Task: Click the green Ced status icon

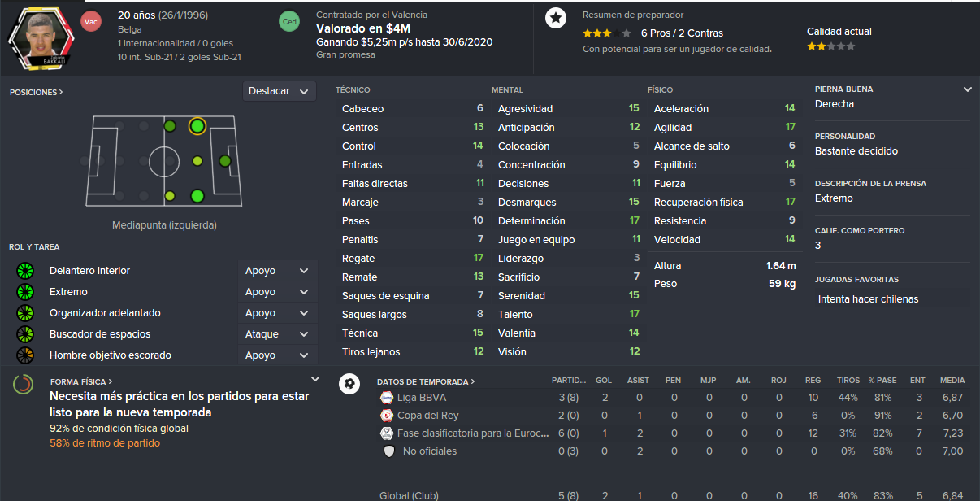Action: 288,22
